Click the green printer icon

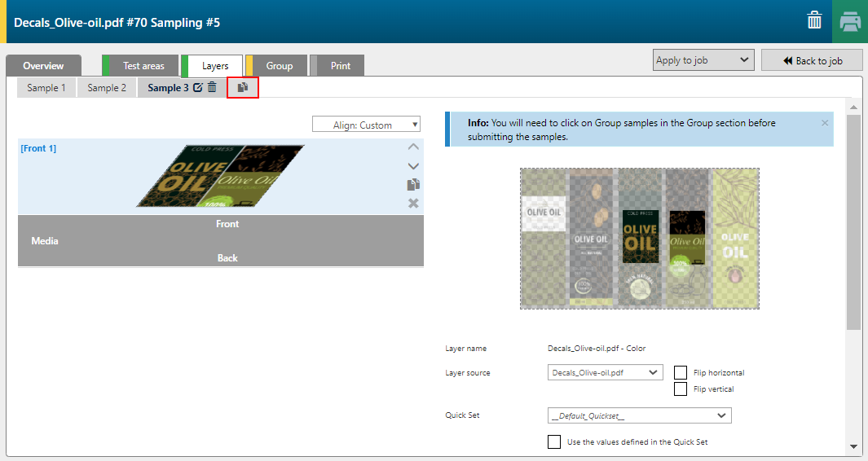click(x=849, y=21)
